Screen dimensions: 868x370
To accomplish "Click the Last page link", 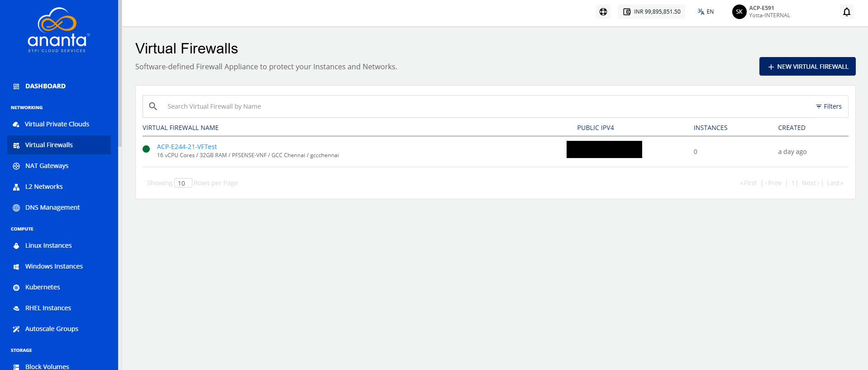I will pos(835,183).
